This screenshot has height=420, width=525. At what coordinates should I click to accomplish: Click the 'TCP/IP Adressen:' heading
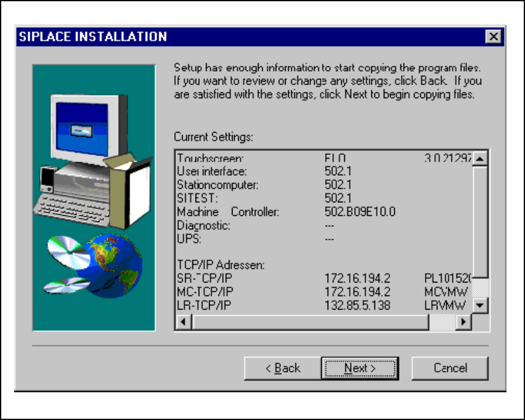pos(221,265)
